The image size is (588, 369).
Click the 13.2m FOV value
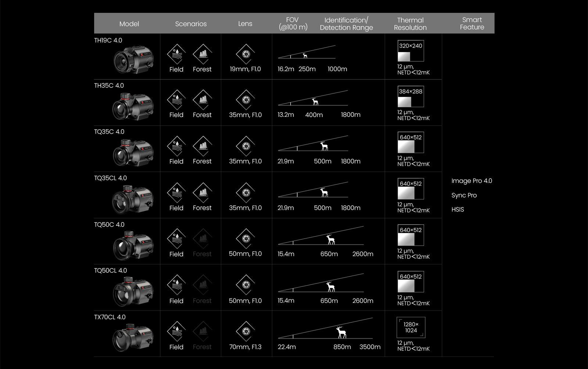(x=286, y=115)
